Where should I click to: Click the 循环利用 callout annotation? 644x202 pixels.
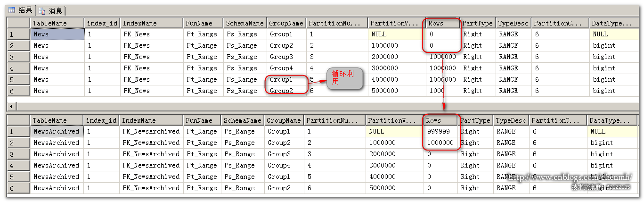[x=345, y=78]
